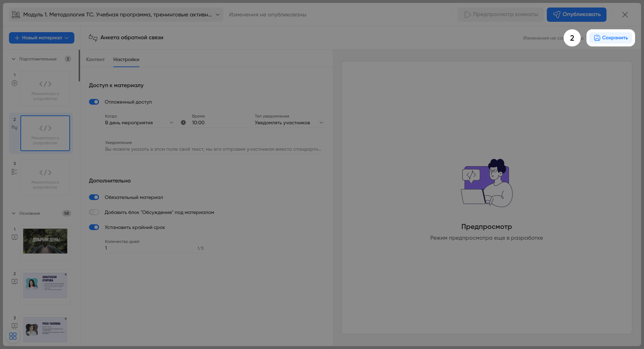Click the 1/3 counter in Количество дней
Screen dimensions: 644x349
click(200, 248)
